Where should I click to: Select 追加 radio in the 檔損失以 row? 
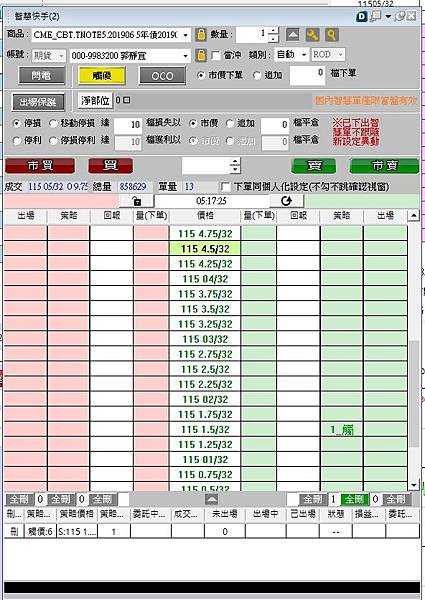tap(230, 123)
